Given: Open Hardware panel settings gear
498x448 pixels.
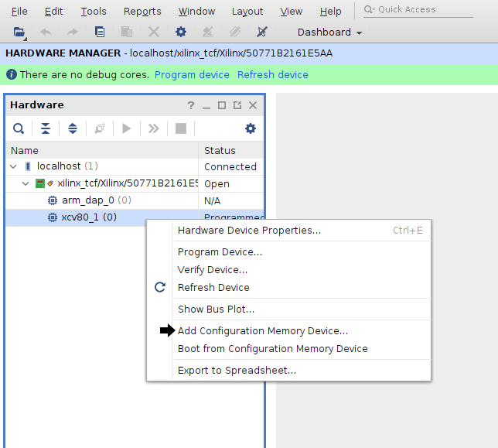Looking at the screenshot, I should (250, 128).
